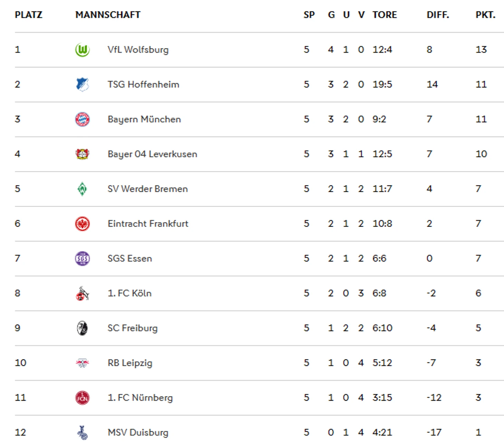Click the TSG Hoffenheim crest icon

(x=83, y=84)
